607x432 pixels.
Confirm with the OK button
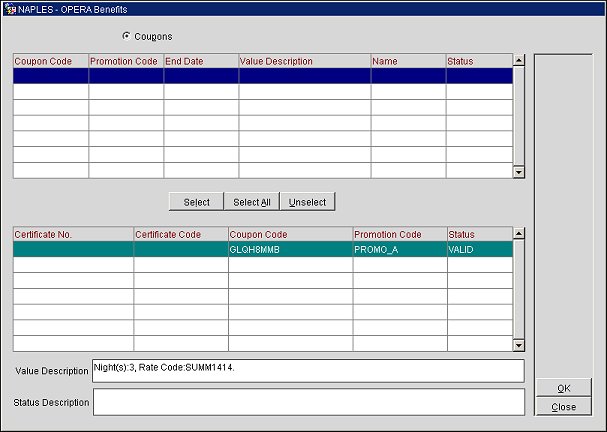click(563, 388)
